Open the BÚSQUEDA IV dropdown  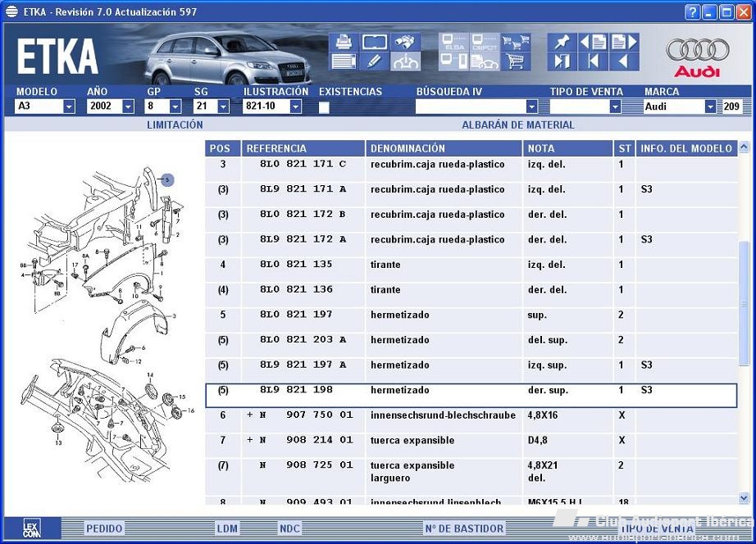pyautogui.click(x=532, y=107)
